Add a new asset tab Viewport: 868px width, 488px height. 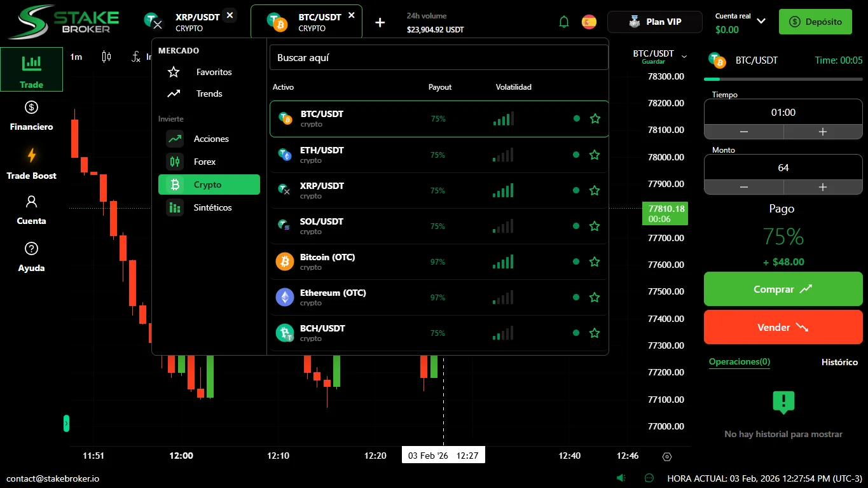(x=380, y=22)
